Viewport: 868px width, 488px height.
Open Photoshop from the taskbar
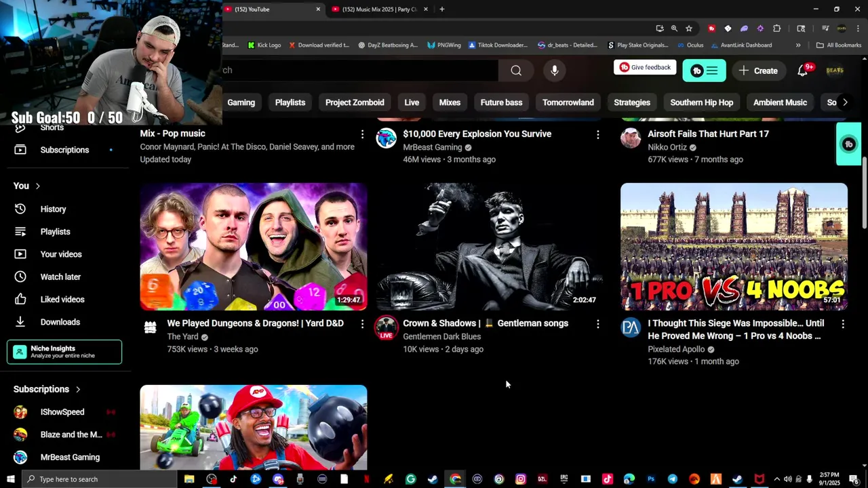[651, 479]
